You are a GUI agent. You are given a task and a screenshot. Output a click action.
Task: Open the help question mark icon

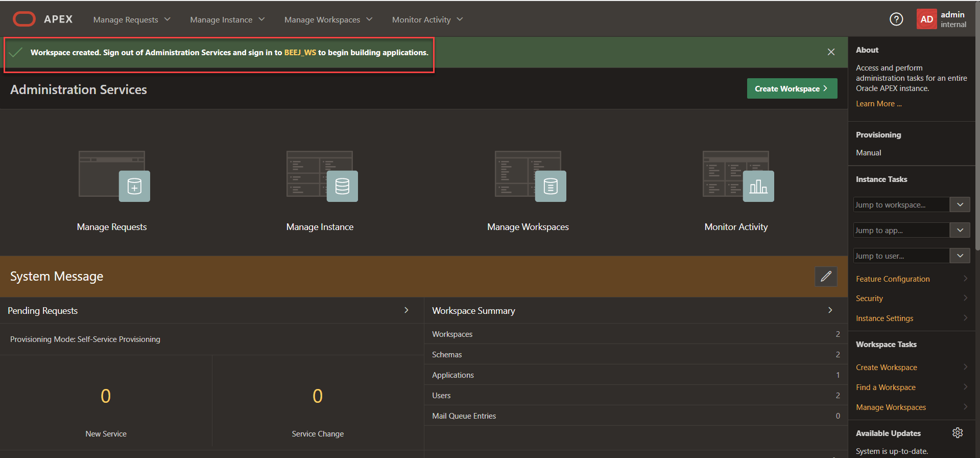click(896, 19)
